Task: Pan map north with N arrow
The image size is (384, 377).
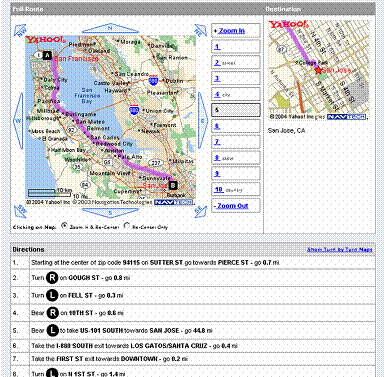Action: (x=110, y=29)
